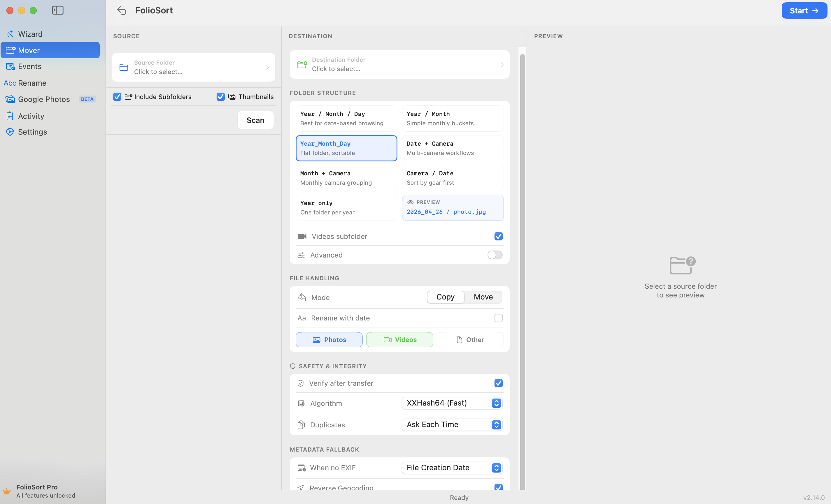Uncheck Include Subfolders checkbox

coord(117,97)
